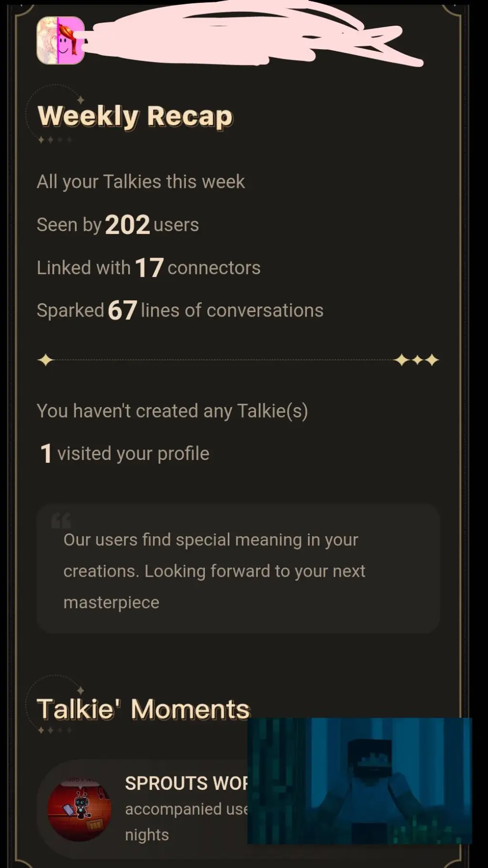Screen dimensions: 488x868
Task: Tap the 202 users seen count
Action: coord(127,225)
